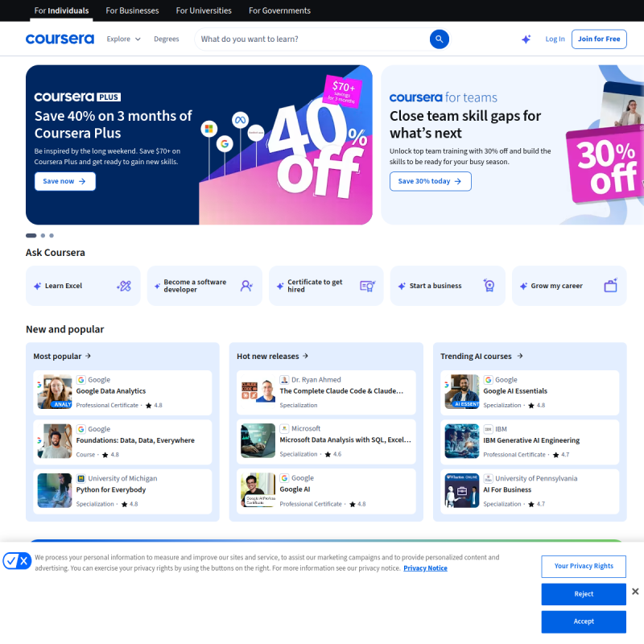The width and height of the screenshot is (644, 644).
Task: Click the Coursera logo
Action: coord(60,39)
